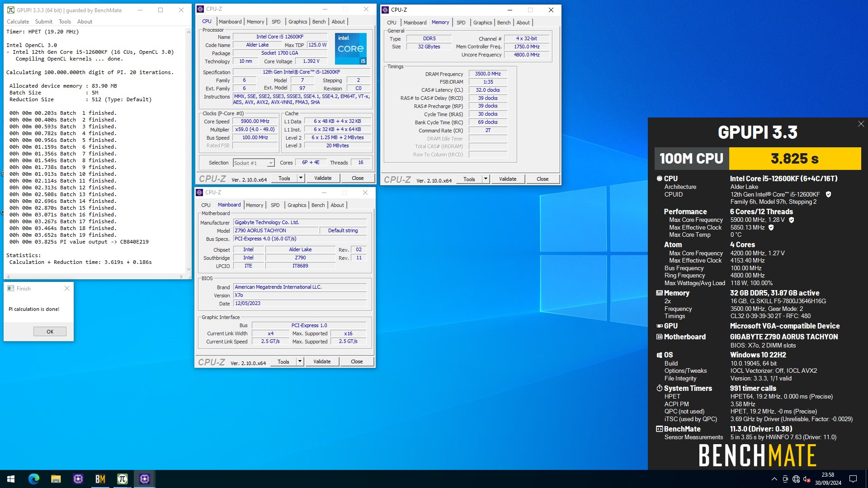
Task: Switch to GPUPI taskbar icon
Action: (x=122, y=479)
